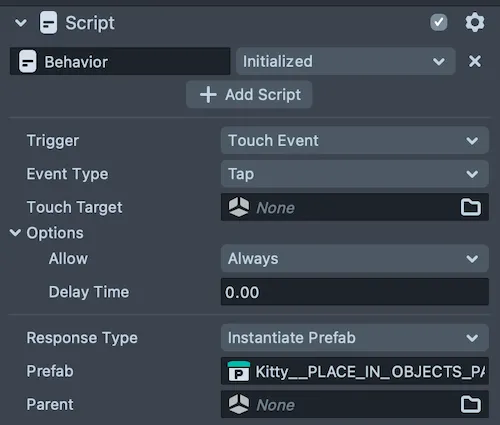Click the scene object icon in Touch Target
This screenshot has height=425, width=500.
click(239, 207)
